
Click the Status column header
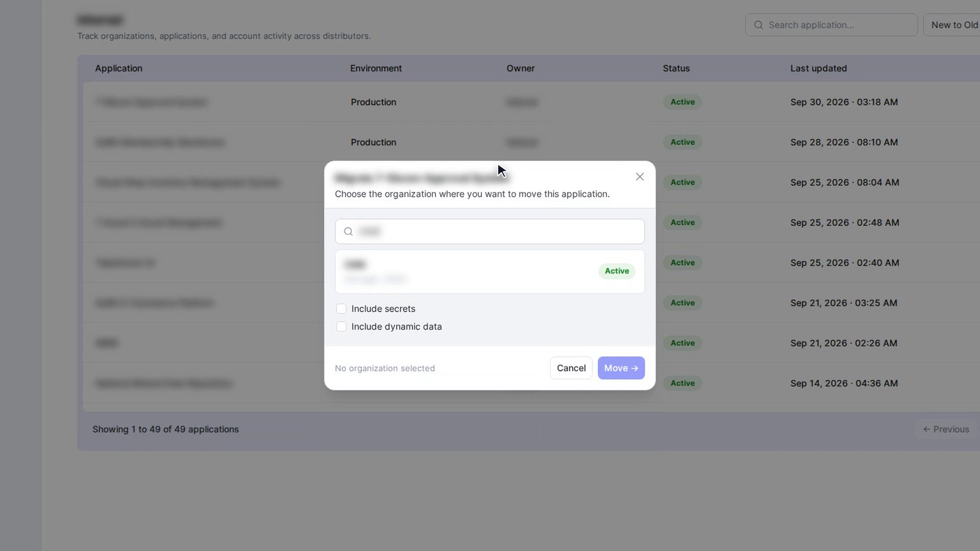click(676, 68)
